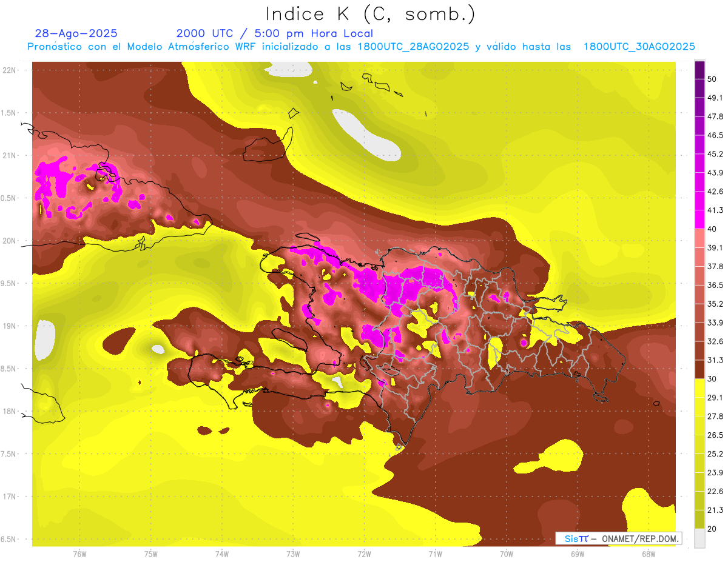The width and height of the screenshot is (728, 562).
Task: Select the 28-Ago-2025 date label
Action: tap(76, 33)
